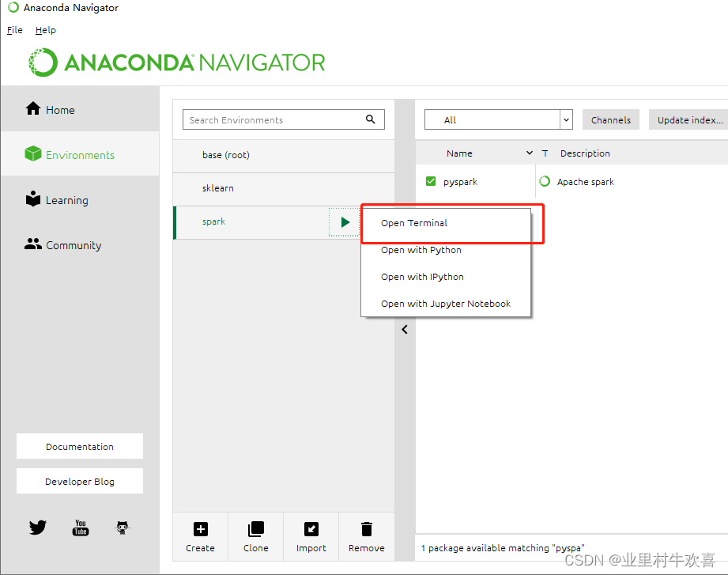The height and width of the screenshot is (575, 728).
Task: Click into the Search Environments field
Action: 284,119
